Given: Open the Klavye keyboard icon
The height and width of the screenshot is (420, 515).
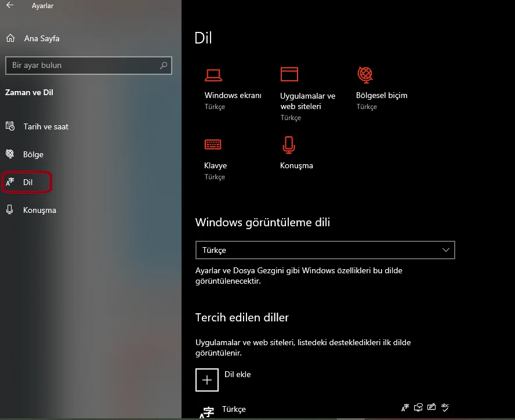Looking at the screenshot, I should click(213, 144).
